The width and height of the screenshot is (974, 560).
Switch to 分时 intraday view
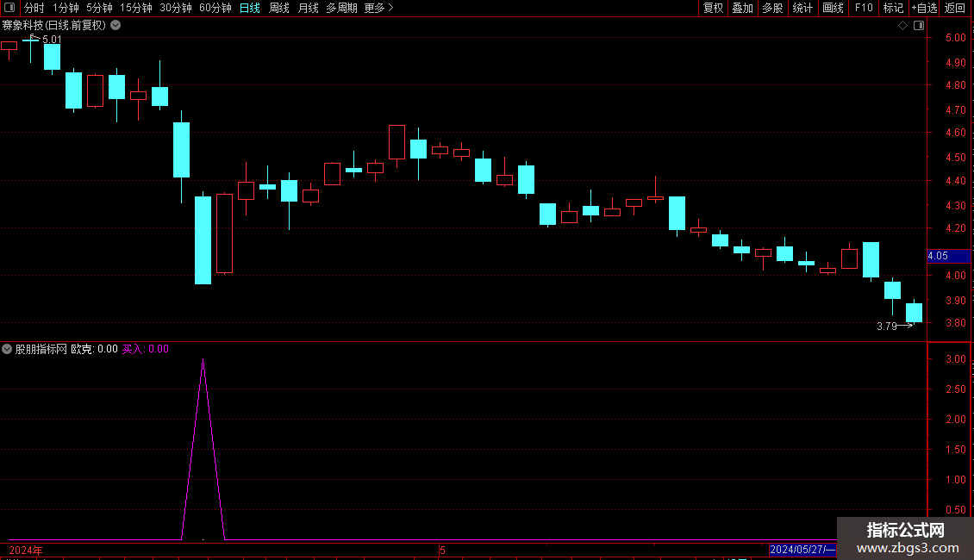(x=34, y=8)
